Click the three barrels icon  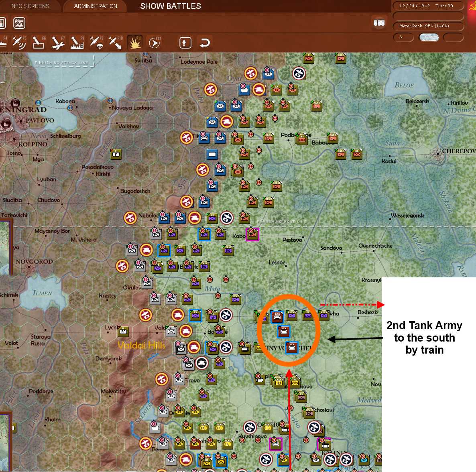(x=379, y=23)
